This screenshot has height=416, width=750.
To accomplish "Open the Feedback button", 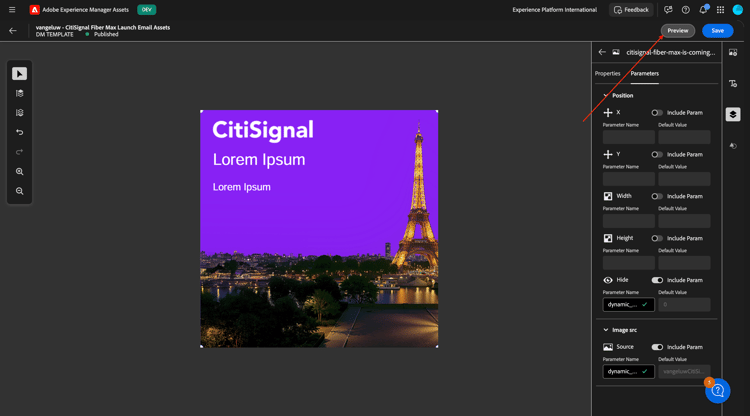I will [631, 10].
